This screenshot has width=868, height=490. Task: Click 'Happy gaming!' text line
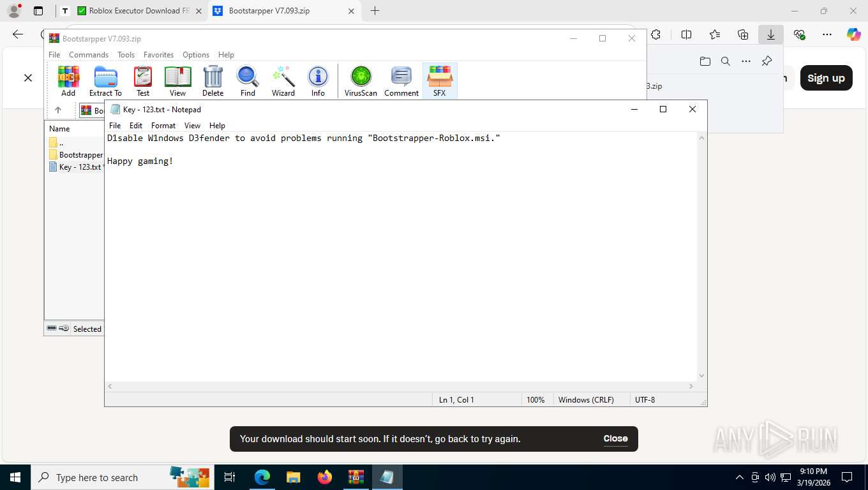tap(140, 161)
